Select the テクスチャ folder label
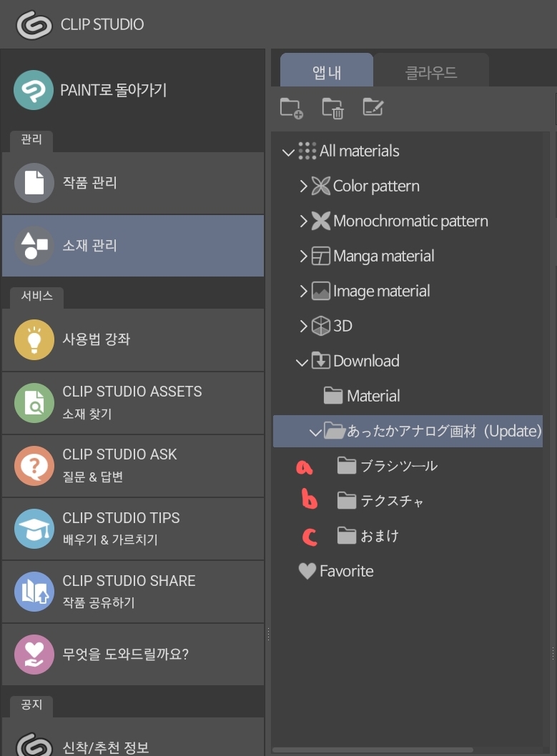Viewport: 557px width, 756px height. [x=392, y=502]
